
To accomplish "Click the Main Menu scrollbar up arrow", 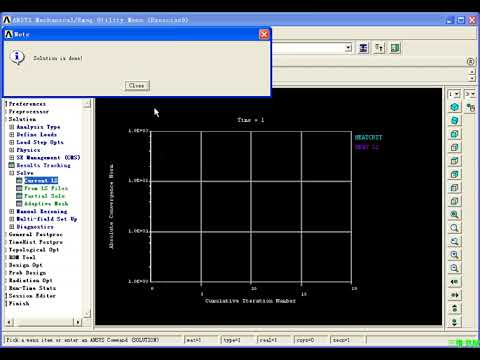I will (x=87, y=104).
